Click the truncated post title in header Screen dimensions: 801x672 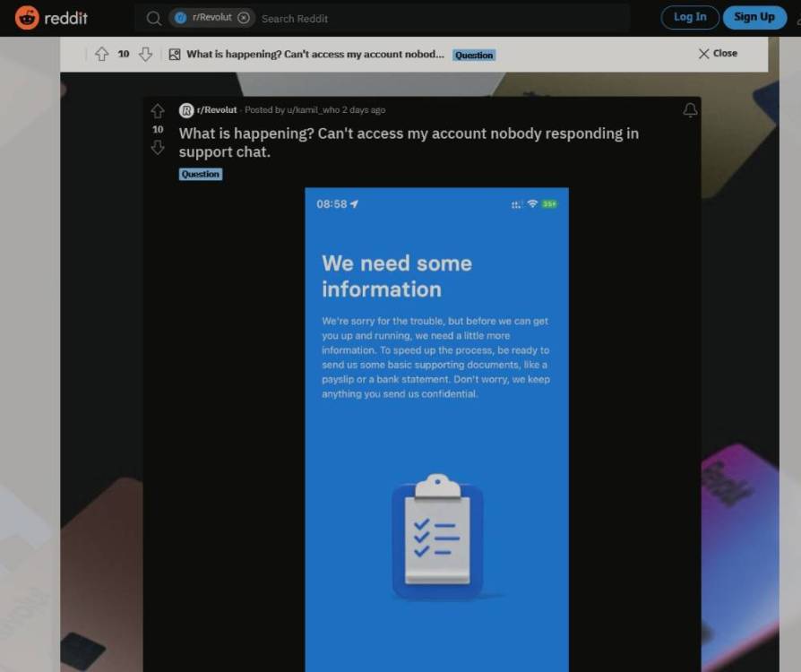pyautogui.click(x=315, y=54)
